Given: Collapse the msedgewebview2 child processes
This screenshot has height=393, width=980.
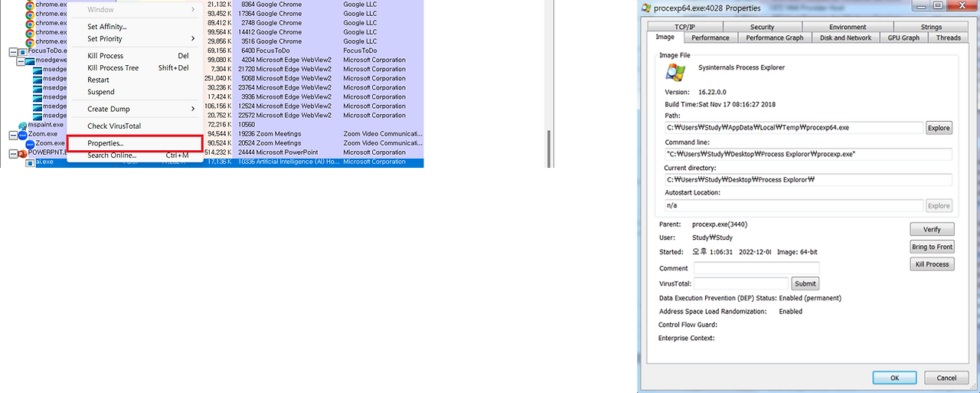Looking at the screenshot, I should point(20,61).
